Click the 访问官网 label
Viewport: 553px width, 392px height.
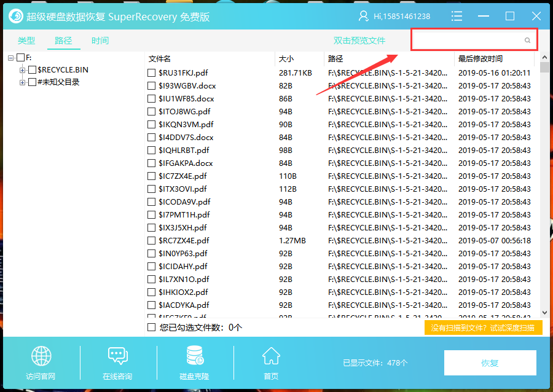pos(41,377)
